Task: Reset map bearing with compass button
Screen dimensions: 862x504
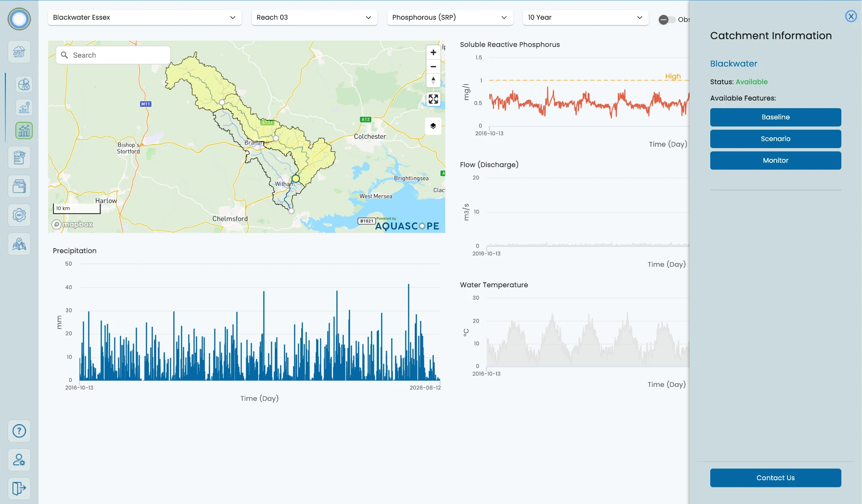Action: click(x=433, y=80)
